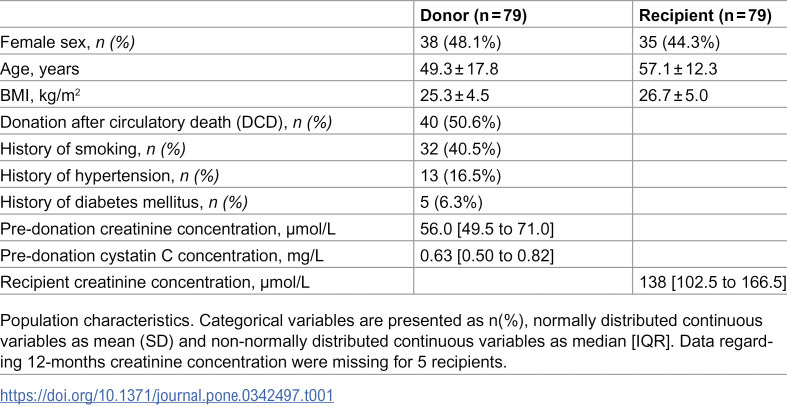
Task: Click recipient creatinine value 138 [102.5 to 166.5]
Action: (x=713, y=283)
